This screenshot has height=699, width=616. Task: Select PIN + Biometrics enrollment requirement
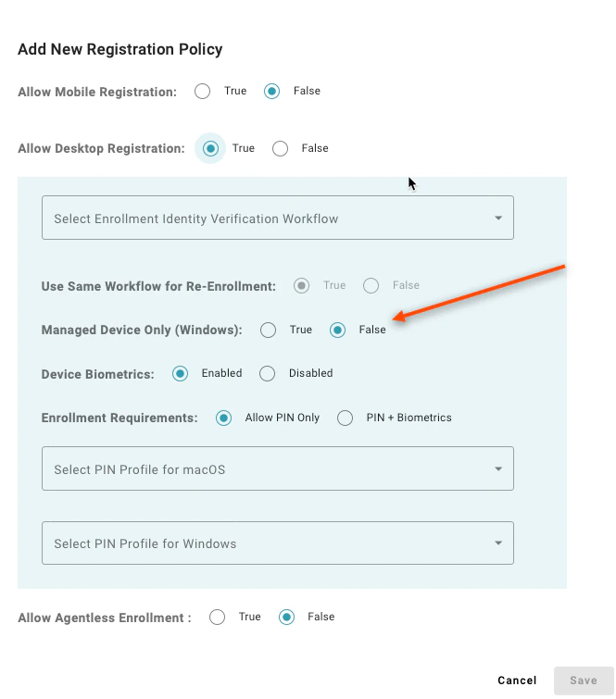pos(345,418)
